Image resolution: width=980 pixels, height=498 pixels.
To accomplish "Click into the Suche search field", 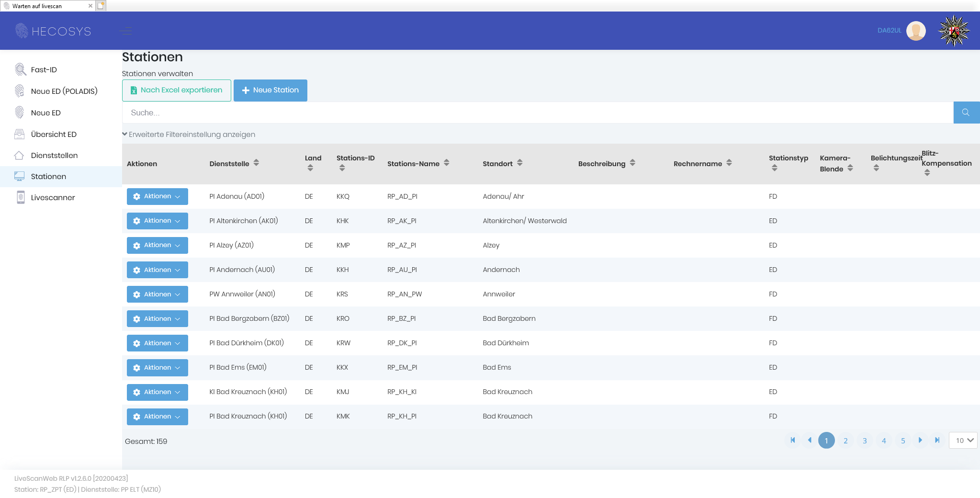I will [x=536, y=113].
